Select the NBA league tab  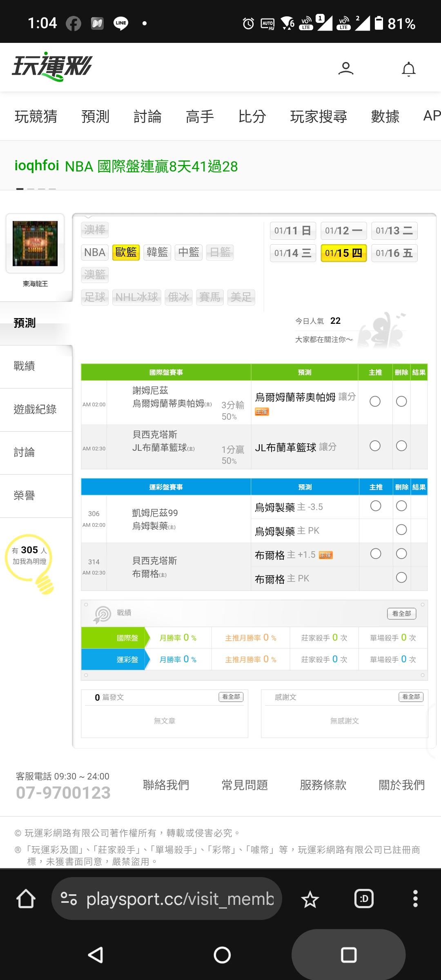click(x=95, y=252)
